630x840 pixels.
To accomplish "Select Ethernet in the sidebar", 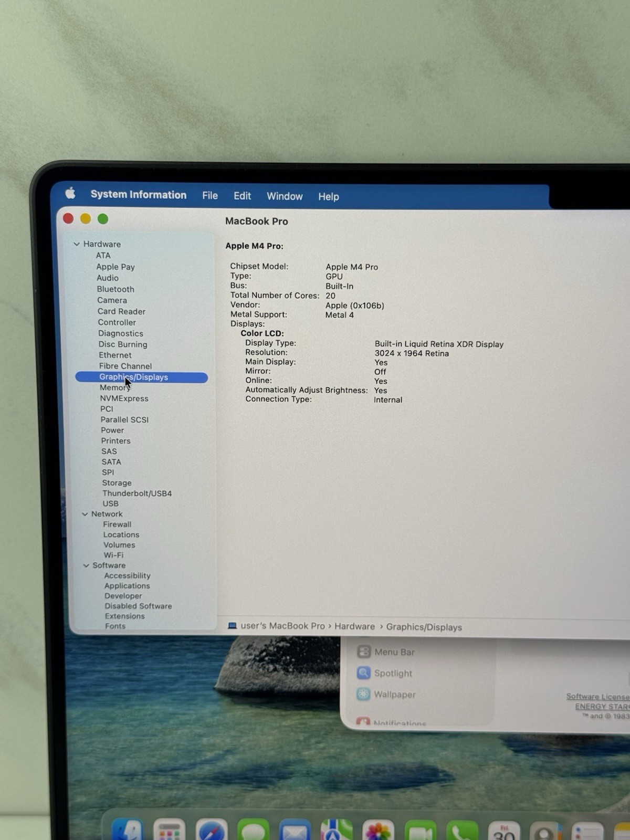I will [115, 355].
